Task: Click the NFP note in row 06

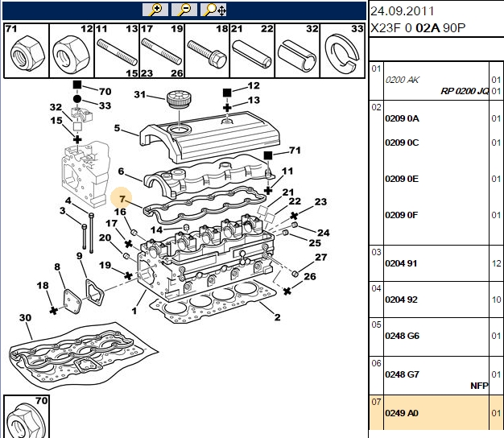Action: pyautogui.click(x=479, y=386)
